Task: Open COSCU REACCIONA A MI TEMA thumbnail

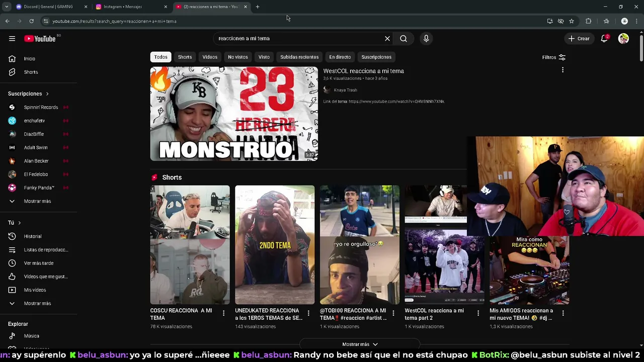Action: pos(190,245)
